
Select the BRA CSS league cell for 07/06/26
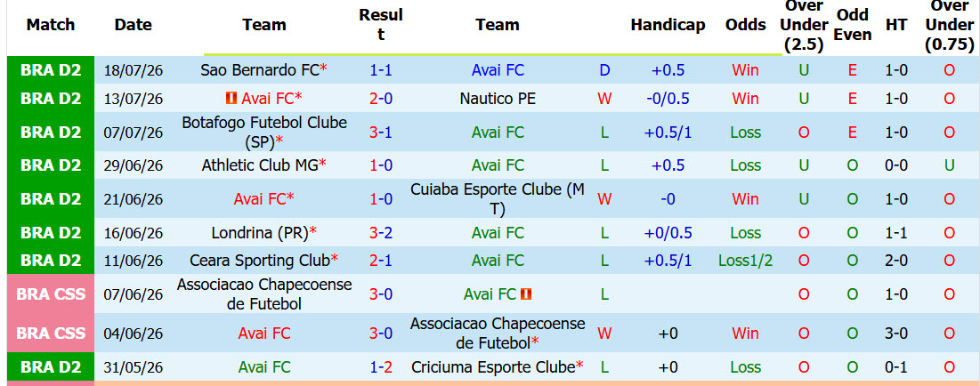[x=51, y=294]
